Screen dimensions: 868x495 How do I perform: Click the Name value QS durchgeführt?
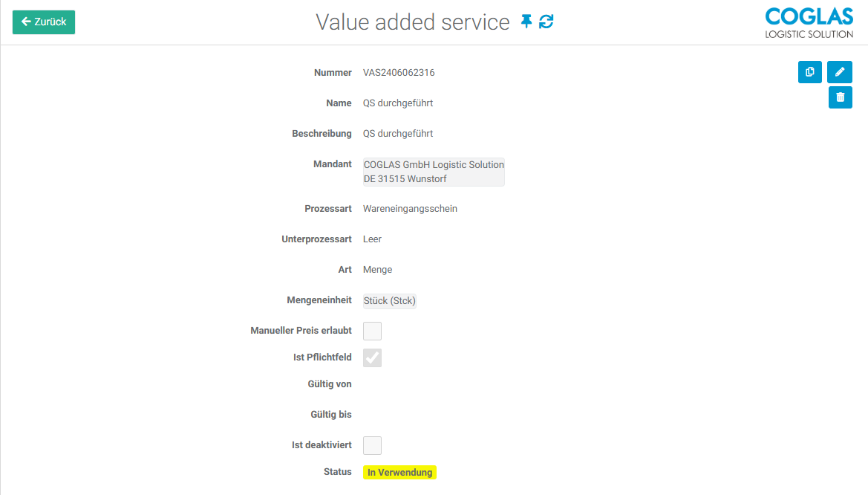(x=398, y=103)
